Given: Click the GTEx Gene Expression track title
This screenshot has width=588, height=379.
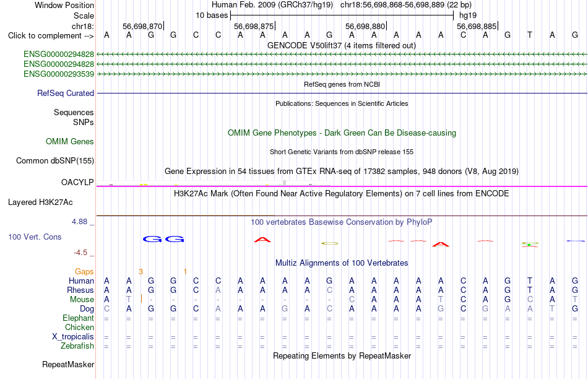Looking at the screenshot, I should coord(342,171).
